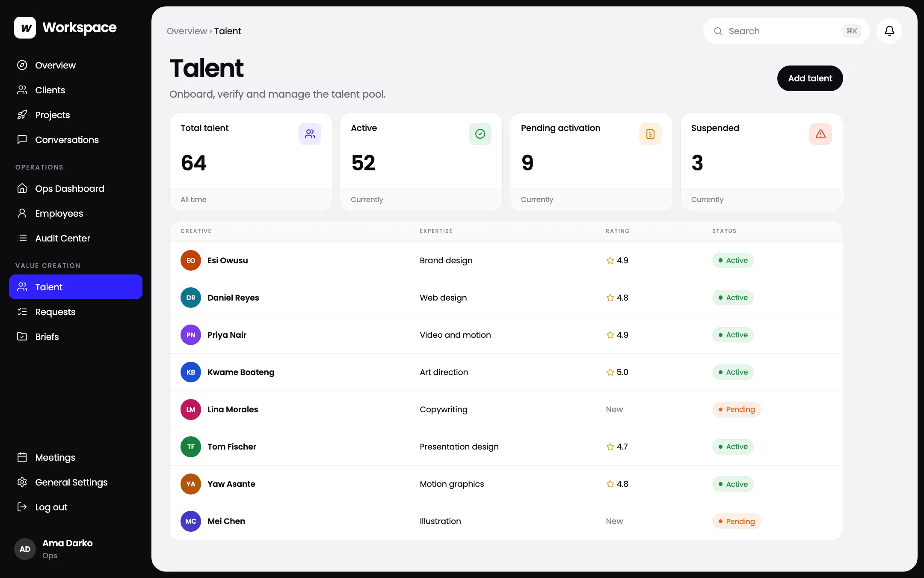This screenshot has height=578, width=924.
Task: Click the Pending activation document icon
Action: tap(650, 134)
